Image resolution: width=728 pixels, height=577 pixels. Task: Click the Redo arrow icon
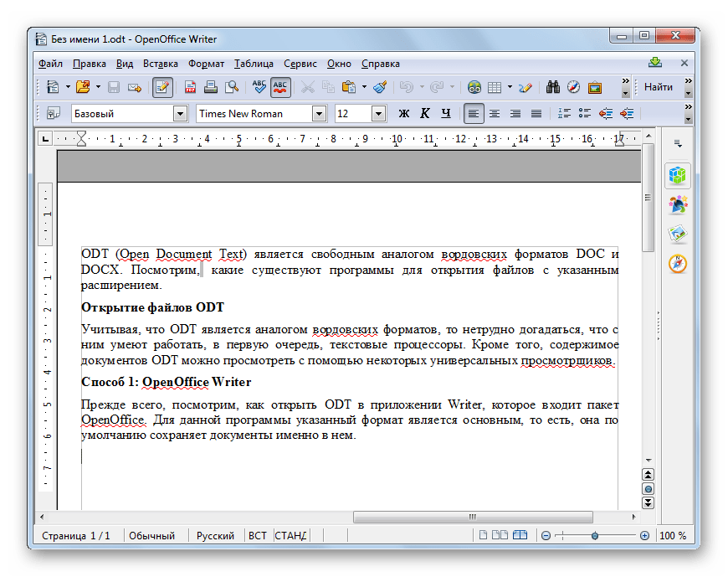tap(437, 87)
